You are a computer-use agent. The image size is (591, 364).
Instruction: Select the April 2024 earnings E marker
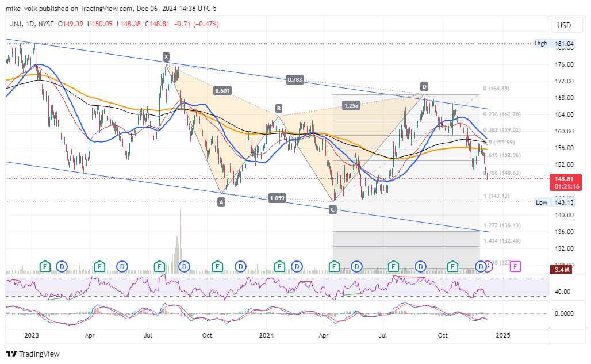coord(334,267)
